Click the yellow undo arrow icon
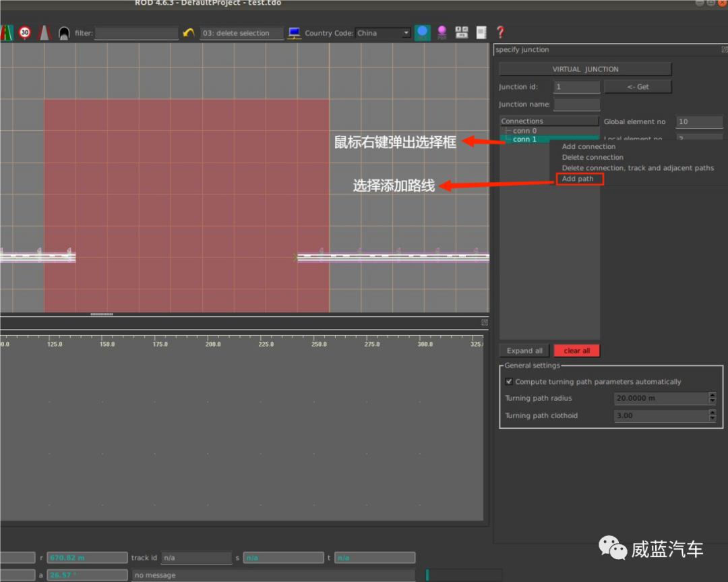This screenshot has height=582, width=728. coord(189,33)
